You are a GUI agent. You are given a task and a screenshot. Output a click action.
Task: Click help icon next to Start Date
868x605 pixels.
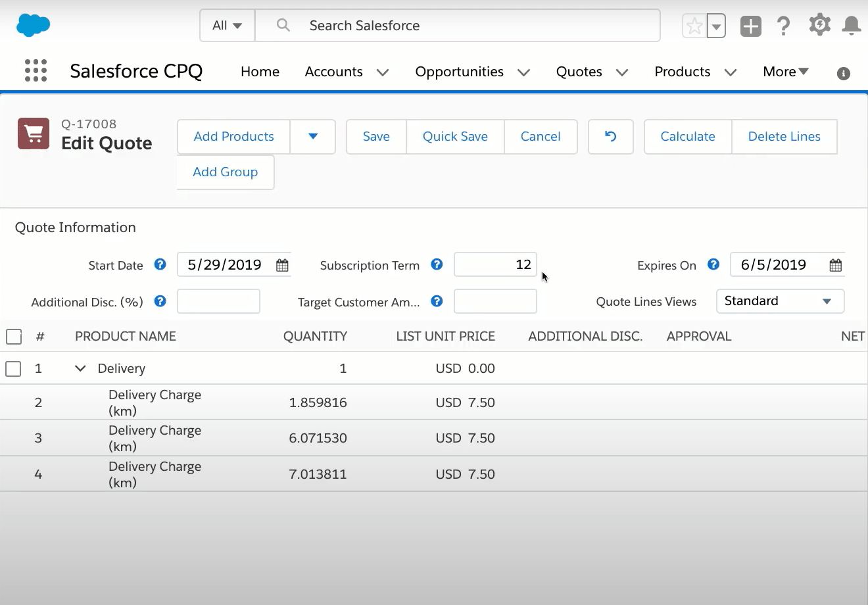pos(160,264)
